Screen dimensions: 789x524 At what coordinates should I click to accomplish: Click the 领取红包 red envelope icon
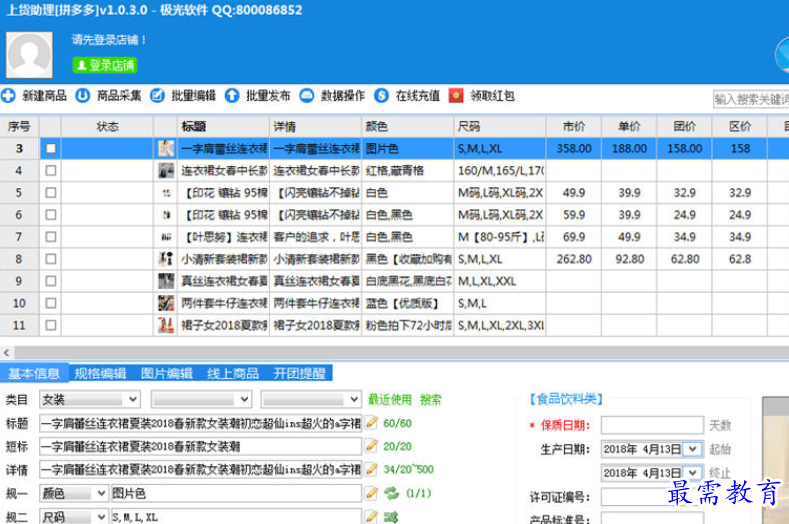point(456,95)
